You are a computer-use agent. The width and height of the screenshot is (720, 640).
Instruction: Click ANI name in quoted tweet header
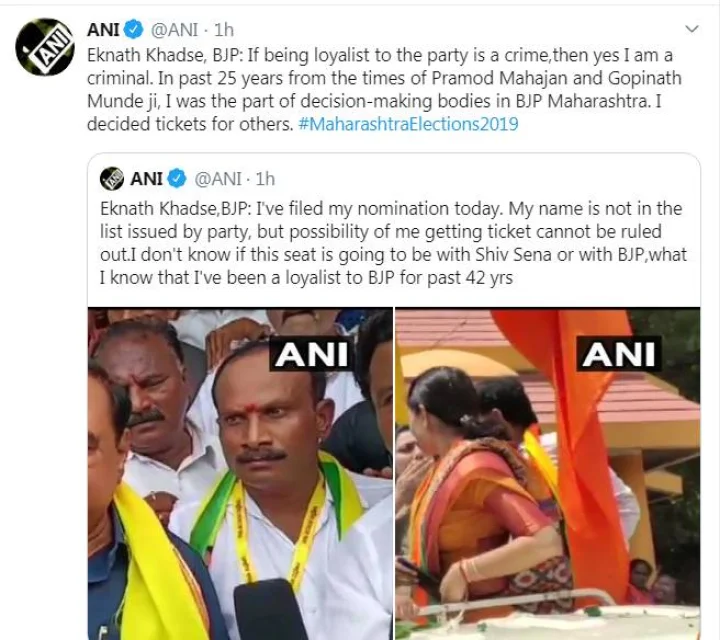(x=147, y=178)
